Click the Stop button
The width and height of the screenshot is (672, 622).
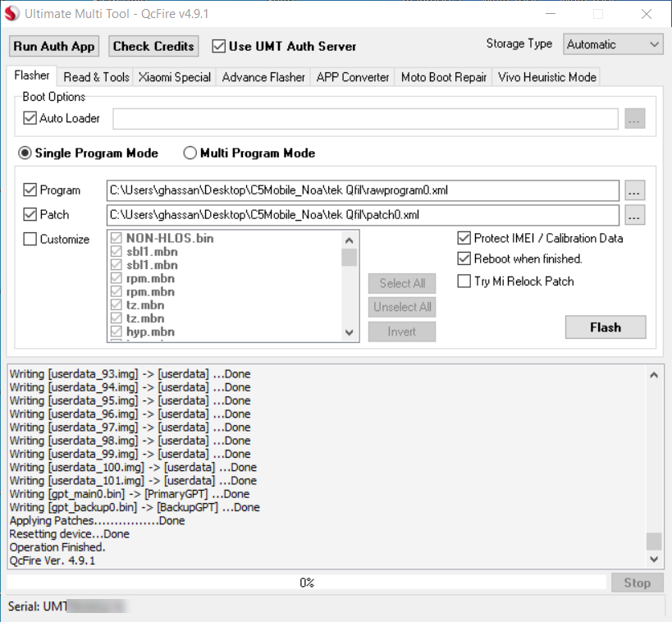tap(638, 583)
